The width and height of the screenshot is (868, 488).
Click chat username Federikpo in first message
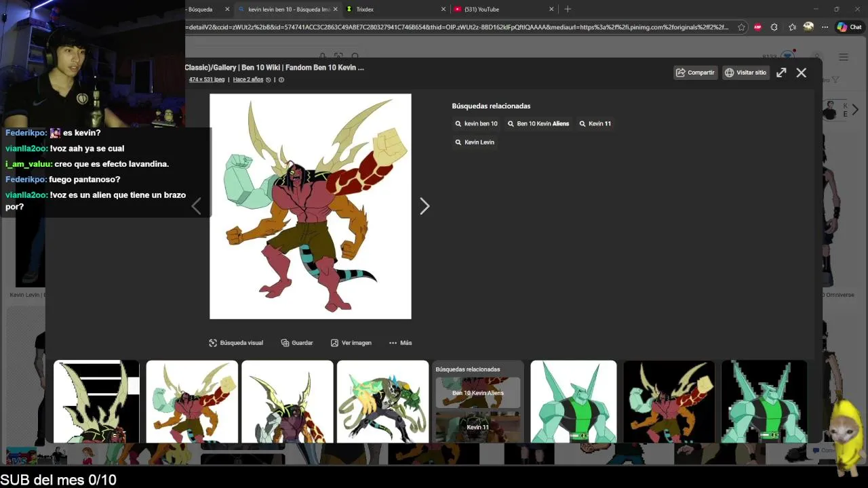coord(26,133)
